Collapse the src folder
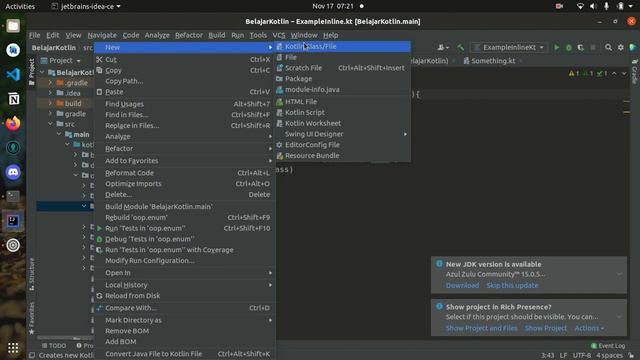Viewport: 640px width, 360px height. click(x=50, y=124)
